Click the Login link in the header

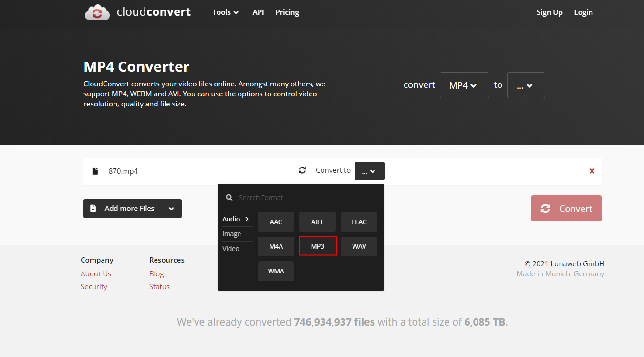coord(583,12)
